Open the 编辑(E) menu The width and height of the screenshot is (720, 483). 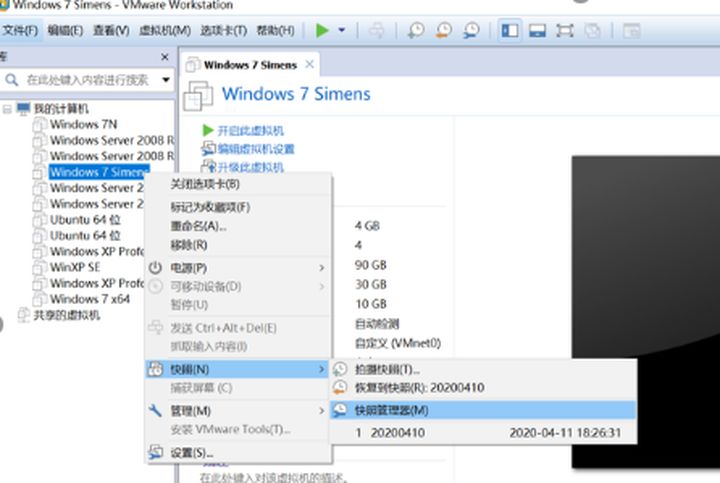pos(65,31)
